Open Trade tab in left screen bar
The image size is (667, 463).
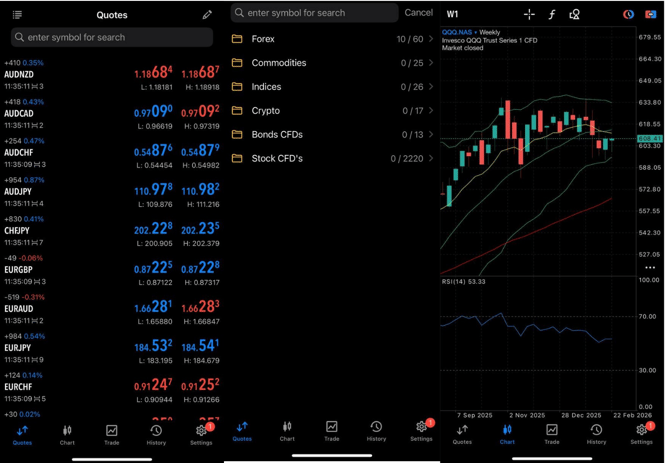coord(111,435)
